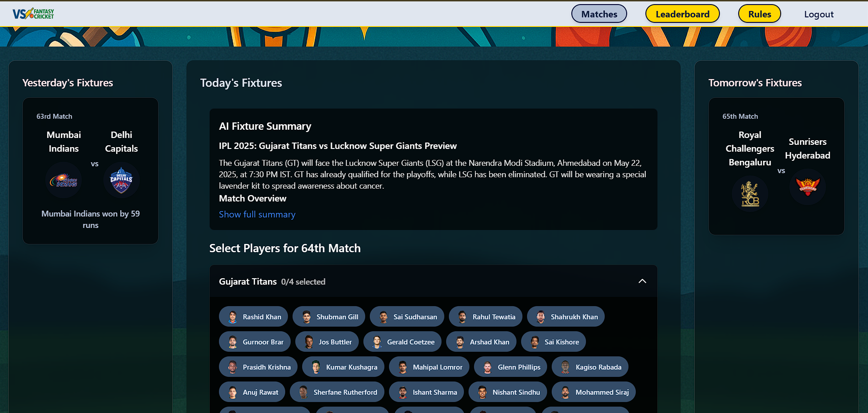Open the Leaderboard tab

tap(682, 14)
